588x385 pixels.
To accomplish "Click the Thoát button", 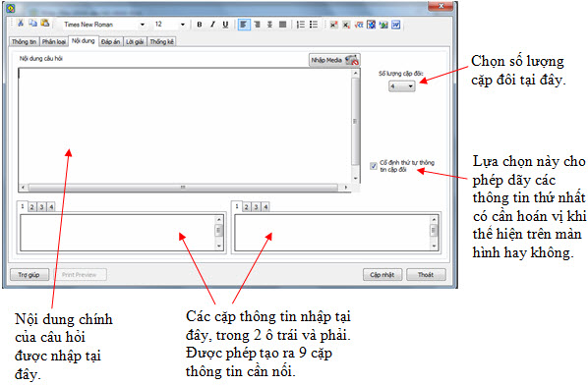I will [x=426, y=275].
